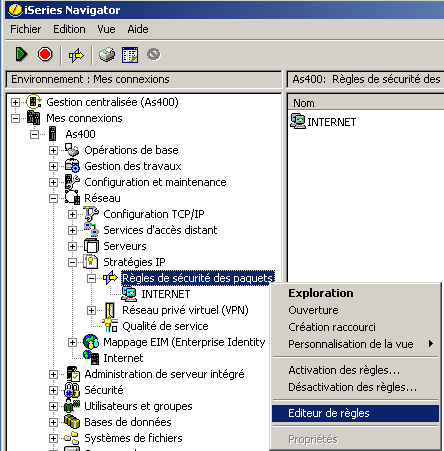Click the columns table toolbar icon

coord(130,55)
